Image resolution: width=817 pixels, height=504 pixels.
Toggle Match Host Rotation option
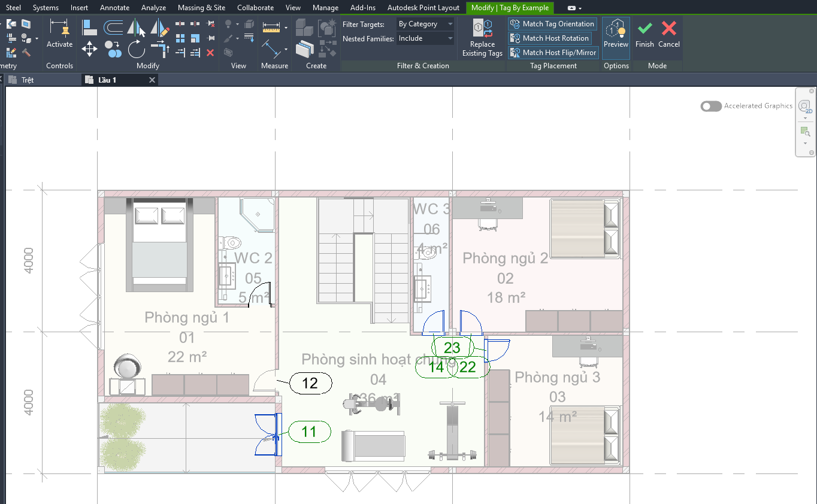pos(550,38)
